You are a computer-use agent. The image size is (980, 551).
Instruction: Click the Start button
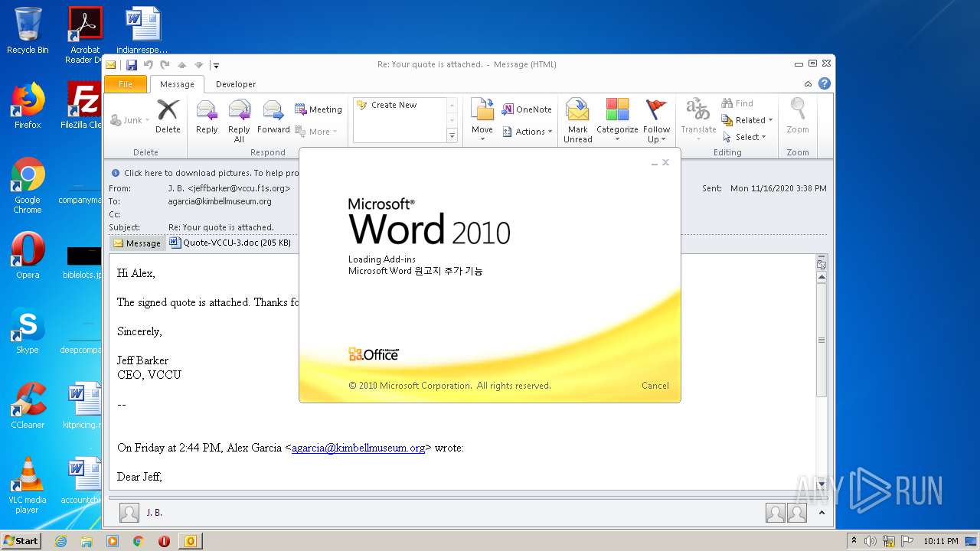click(21, 541)
